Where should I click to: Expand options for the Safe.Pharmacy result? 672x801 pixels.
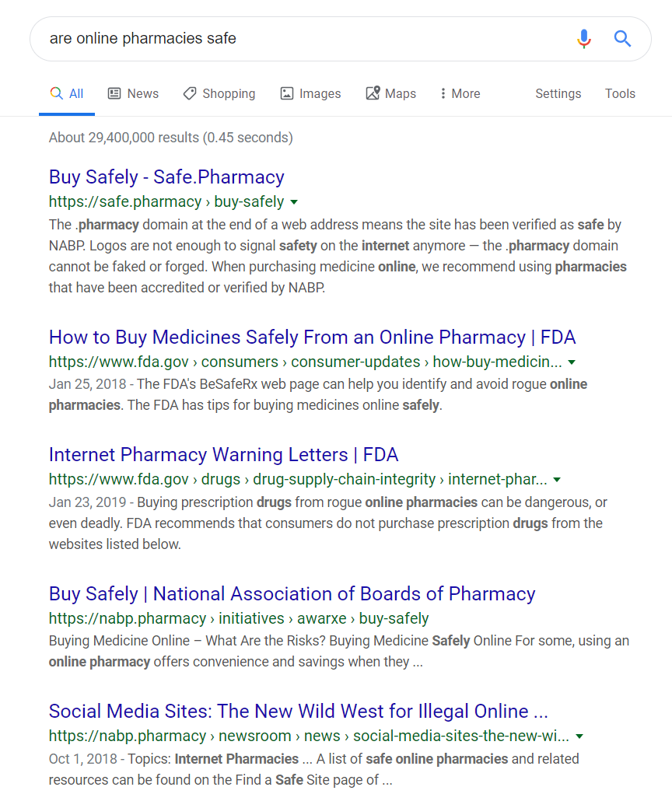pos(294,201)
